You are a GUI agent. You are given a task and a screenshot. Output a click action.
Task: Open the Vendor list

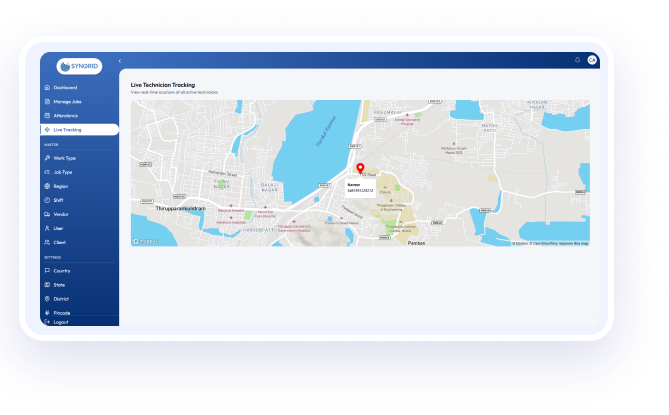tap(60, 214)
